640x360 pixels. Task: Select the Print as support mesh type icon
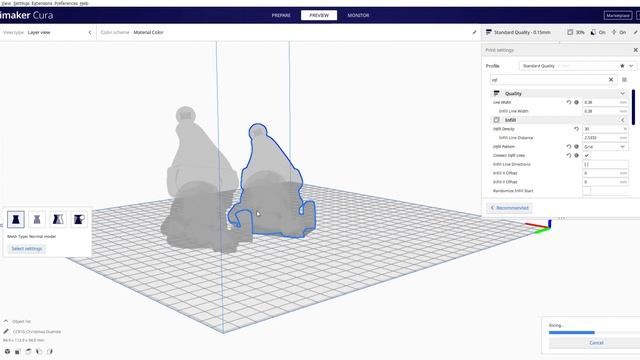point(37,220)
